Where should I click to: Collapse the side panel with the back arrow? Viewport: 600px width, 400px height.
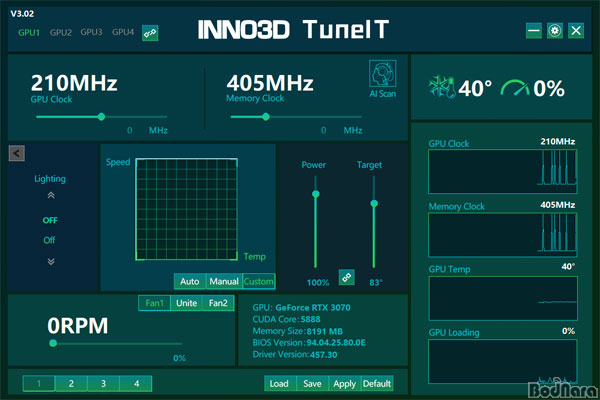16,153
